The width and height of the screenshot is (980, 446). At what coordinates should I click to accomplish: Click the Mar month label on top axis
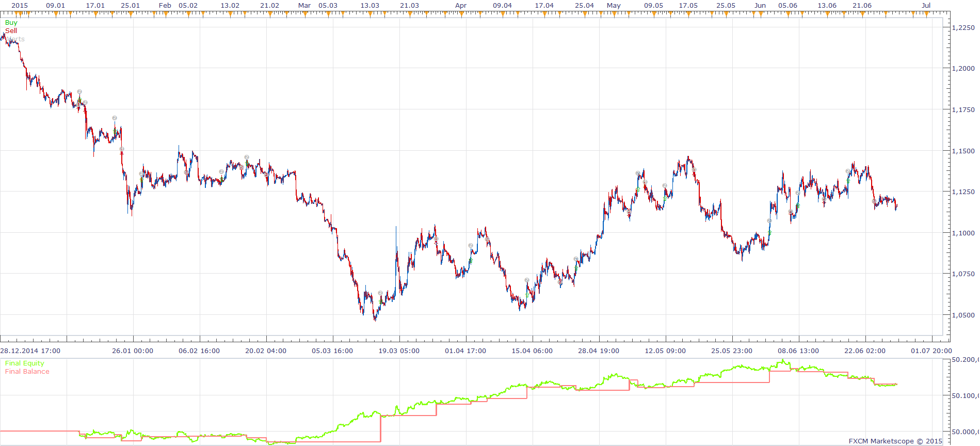click(304, 6)
